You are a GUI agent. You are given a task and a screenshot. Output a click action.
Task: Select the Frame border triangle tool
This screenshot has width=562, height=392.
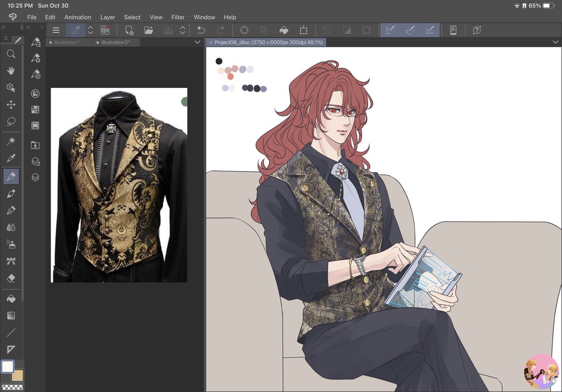pos(11,349)
